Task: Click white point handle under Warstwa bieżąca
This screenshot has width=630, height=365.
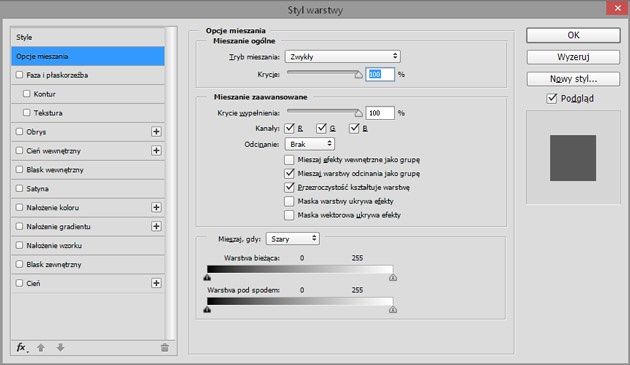Action: tap(393, 277)
